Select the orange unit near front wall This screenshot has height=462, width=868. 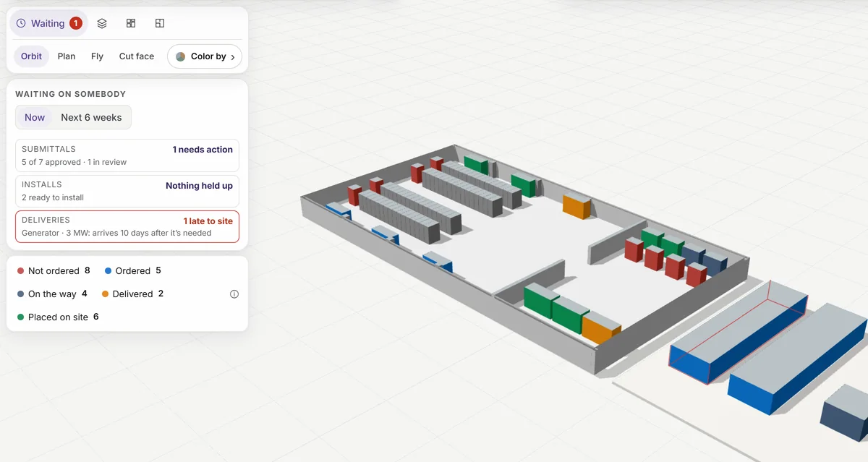[x=601, y=328]
